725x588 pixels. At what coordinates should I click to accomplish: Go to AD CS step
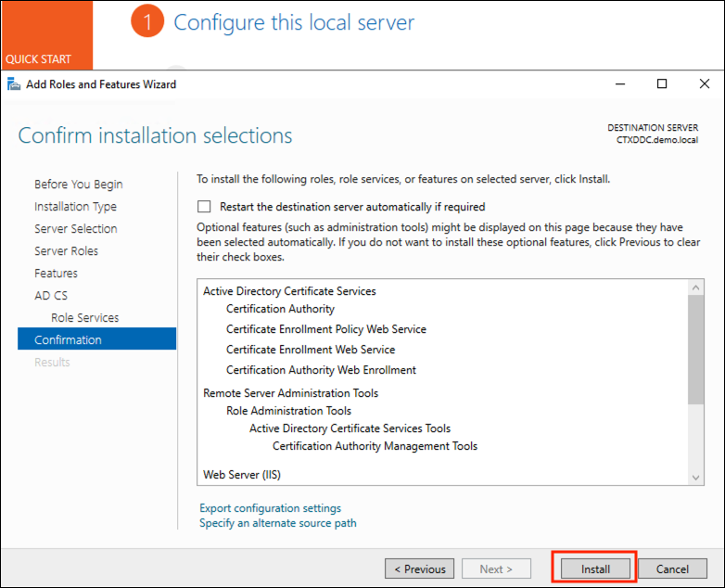coord(51,296)
